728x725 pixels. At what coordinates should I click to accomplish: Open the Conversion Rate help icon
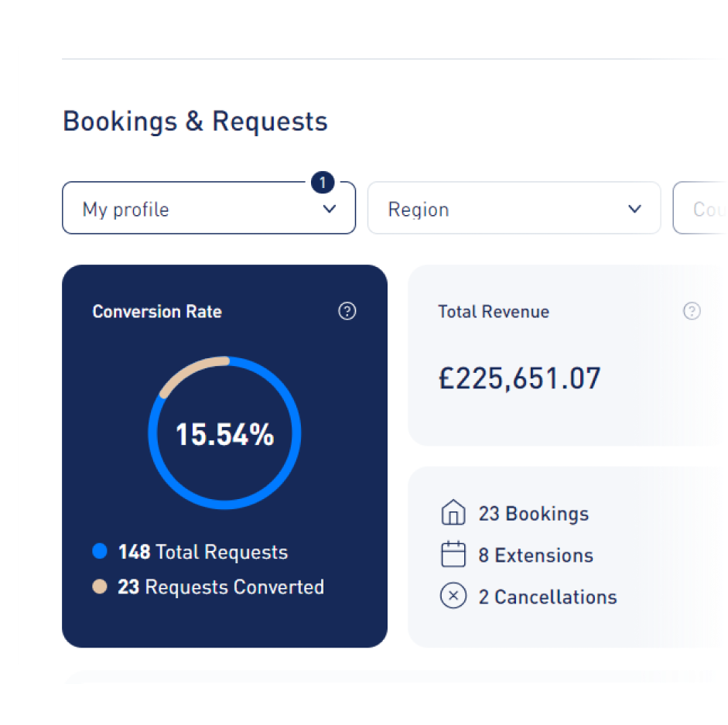[x=347, y=311]
